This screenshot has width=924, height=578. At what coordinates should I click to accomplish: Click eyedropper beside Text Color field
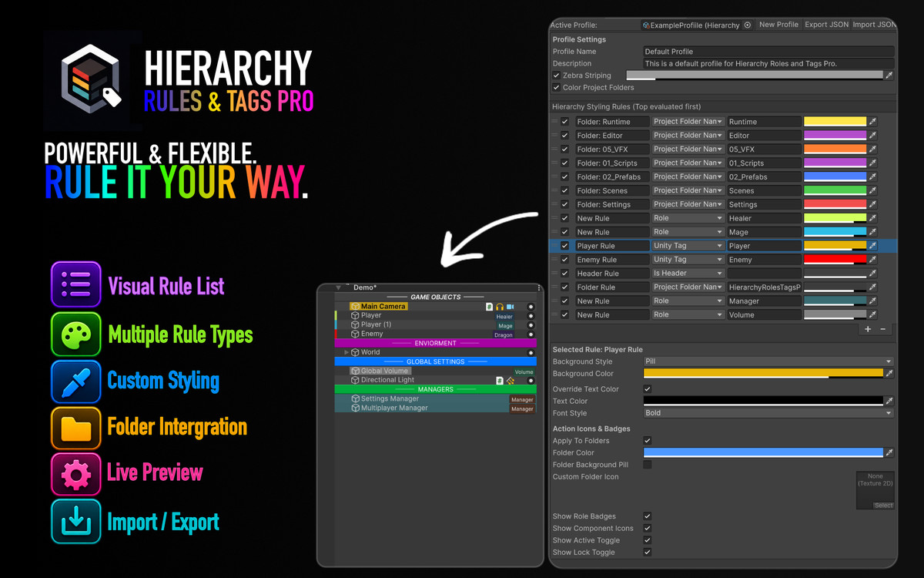[x=889, y=402]
